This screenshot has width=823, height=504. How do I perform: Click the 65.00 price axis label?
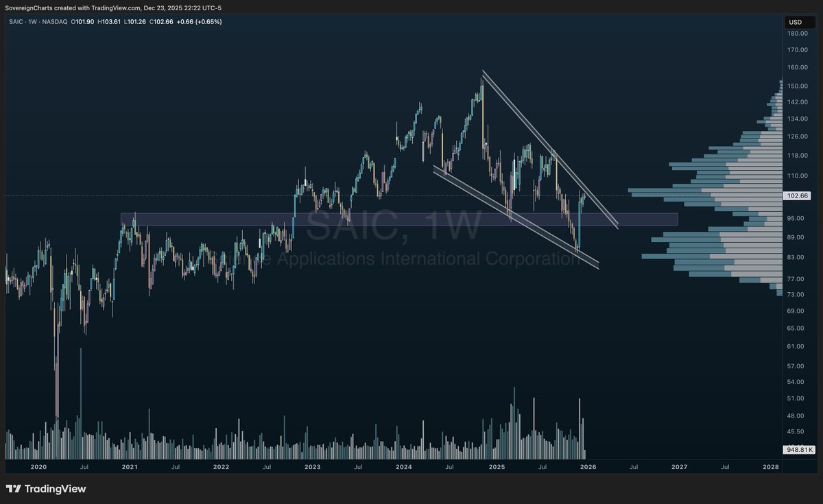click(x=796, y=328)
